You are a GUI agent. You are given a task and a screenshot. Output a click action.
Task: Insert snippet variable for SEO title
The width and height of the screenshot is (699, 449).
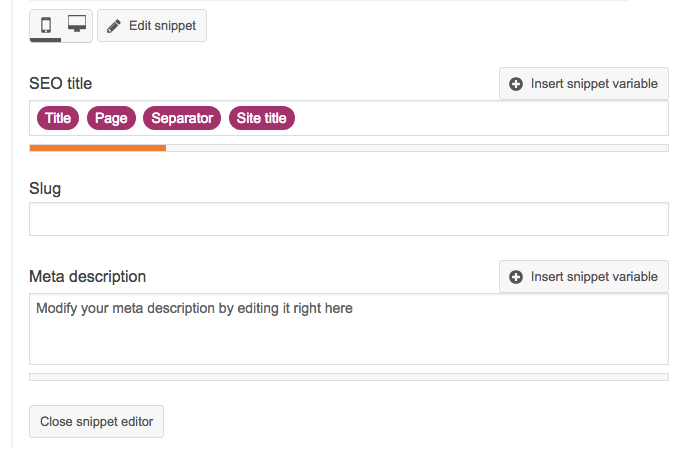pyautogui.click(x=584, y=84)
